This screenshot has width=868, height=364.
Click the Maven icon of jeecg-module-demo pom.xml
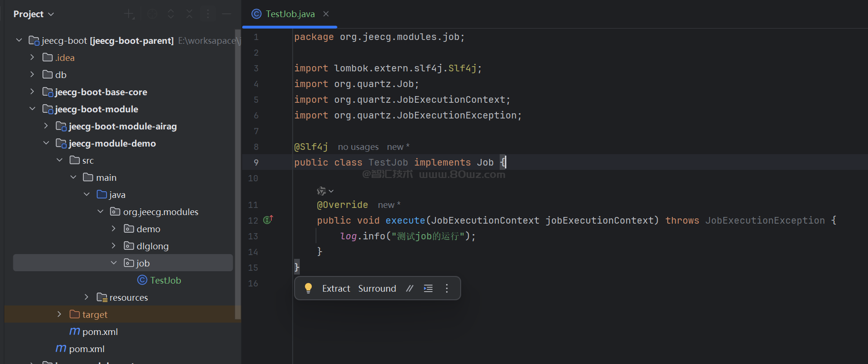click(x=75, y=331)
